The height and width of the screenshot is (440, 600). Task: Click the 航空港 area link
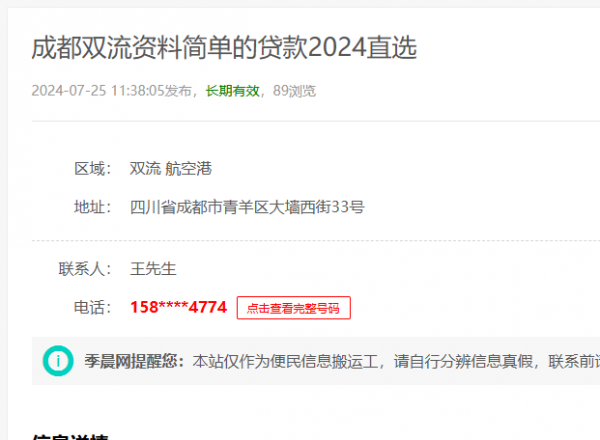pyautogui.click(x=189, y=169)
